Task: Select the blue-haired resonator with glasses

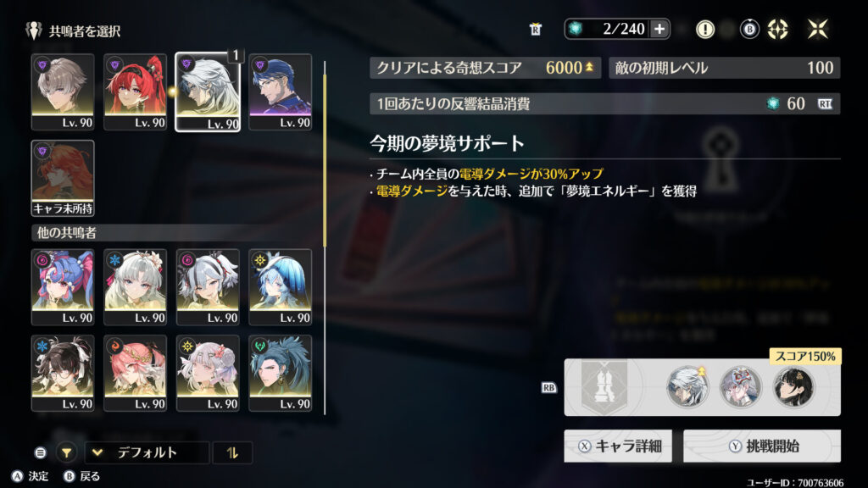Action: 280,92
